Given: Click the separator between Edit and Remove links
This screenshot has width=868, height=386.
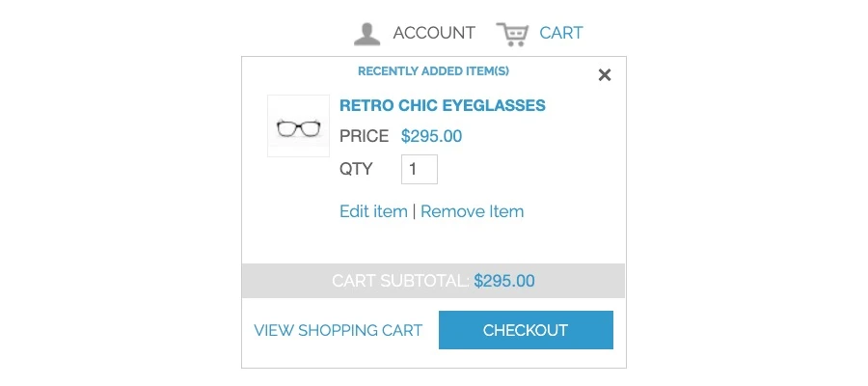Looking at the screenshot, I should point(414,211).
